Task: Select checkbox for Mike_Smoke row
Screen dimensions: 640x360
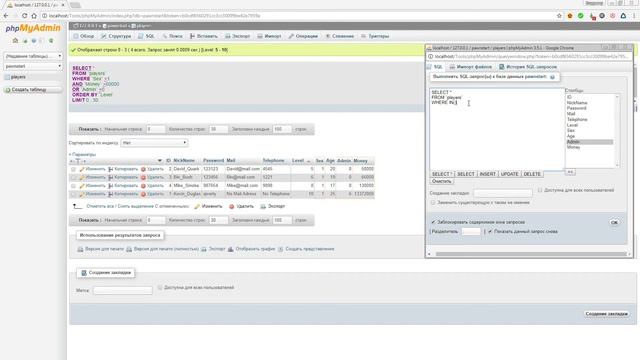Action: 73,186
